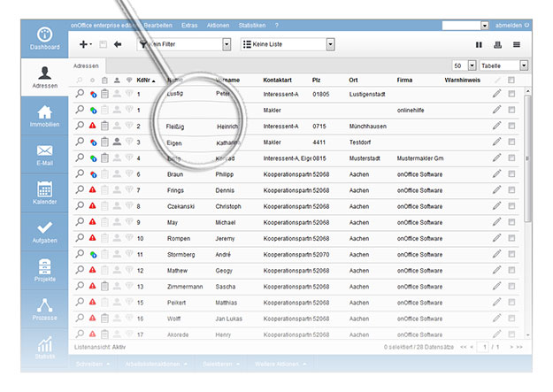The height and width of the screenshot is (392, 553).
Task: Open the Statistiken menu
Action: pyautogui.click(x=252, y=26)
